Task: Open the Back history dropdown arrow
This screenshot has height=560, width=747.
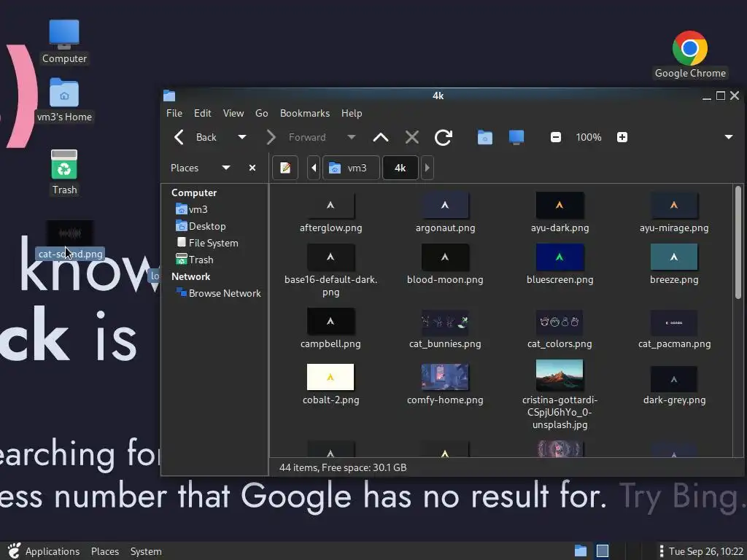Action: 242,137
